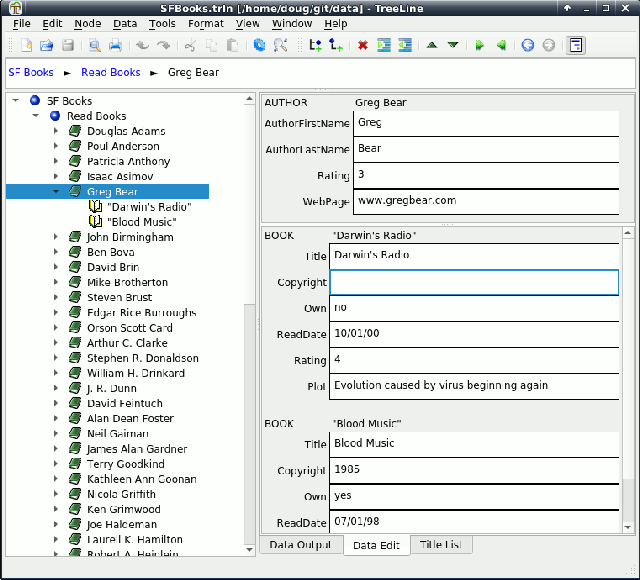Click the Open File folder icon
This screenshot has height=580, width=640.
point(46,45)
